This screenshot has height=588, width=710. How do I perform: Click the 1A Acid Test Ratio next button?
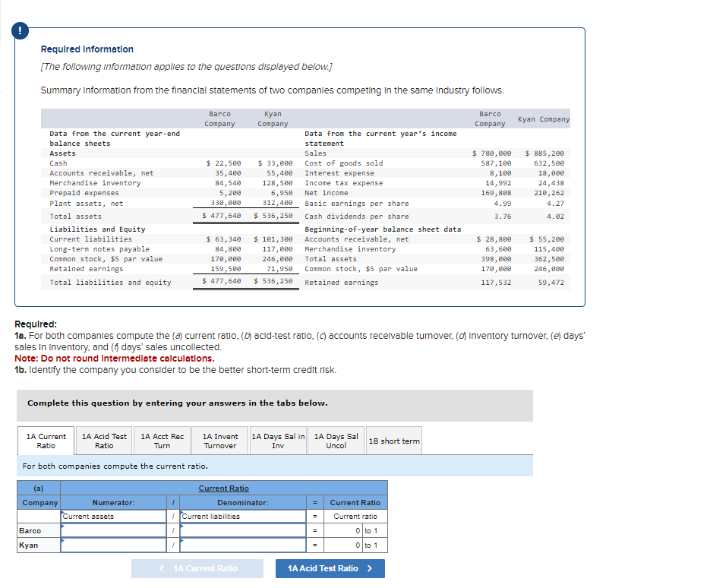click(x=330, y=568)
